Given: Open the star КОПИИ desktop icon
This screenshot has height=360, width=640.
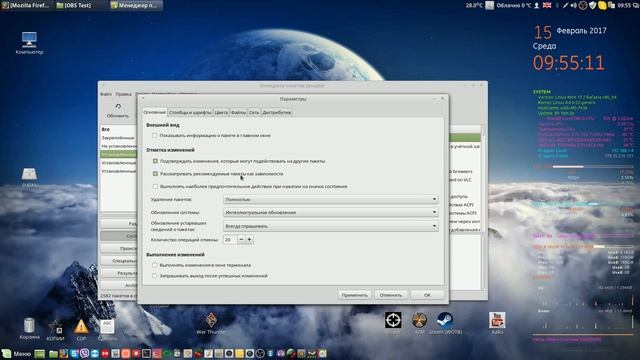Looking at the screenshot, I should pyautogui.click(x=56, y=329).
